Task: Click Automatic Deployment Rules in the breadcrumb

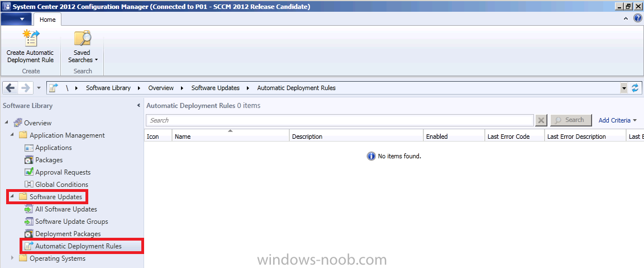Action: click(x=296, y=88)
